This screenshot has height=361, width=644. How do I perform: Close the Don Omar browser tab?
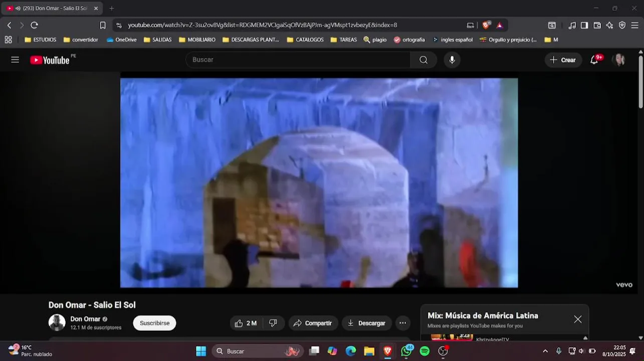point(96,8)
